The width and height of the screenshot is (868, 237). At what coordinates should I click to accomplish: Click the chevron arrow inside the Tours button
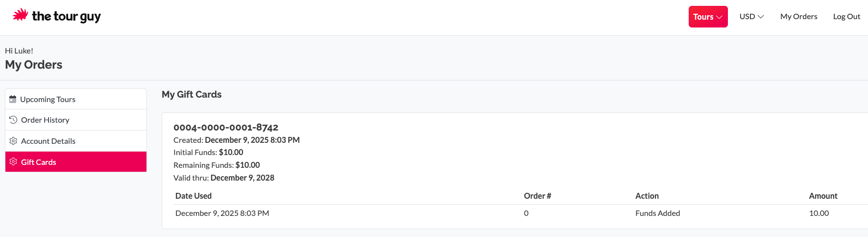pos(719,17)
